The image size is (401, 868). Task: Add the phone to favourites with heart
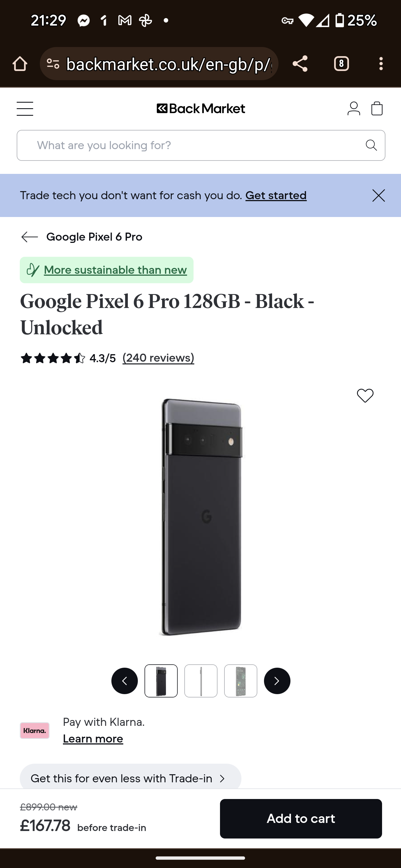tap(365, 395)
